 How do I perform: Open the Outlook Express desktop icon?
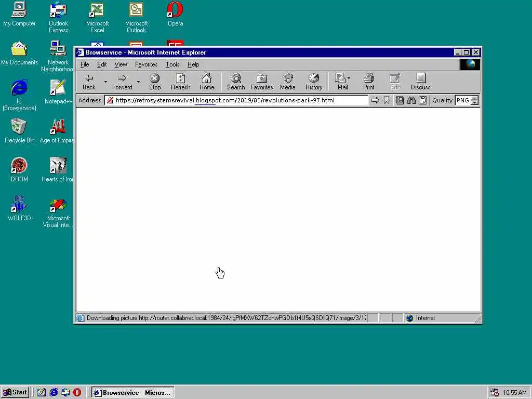[58, 18]
